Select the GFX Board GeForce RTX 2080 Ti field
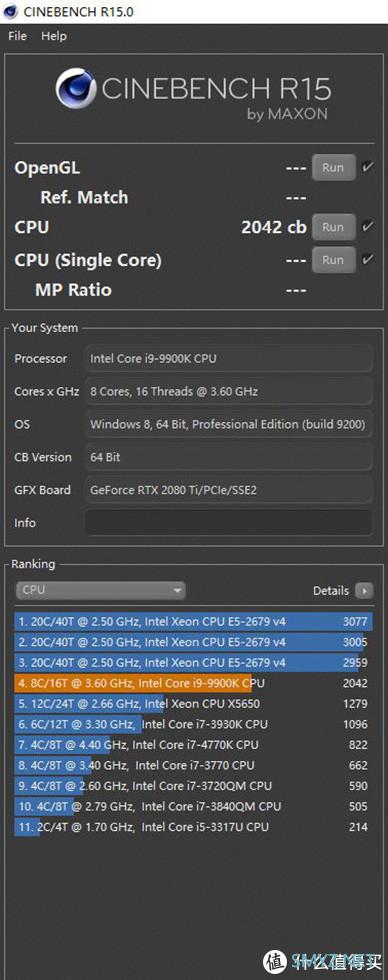The image size is (388, 980). pyautogui.click(x=229, y=490)
